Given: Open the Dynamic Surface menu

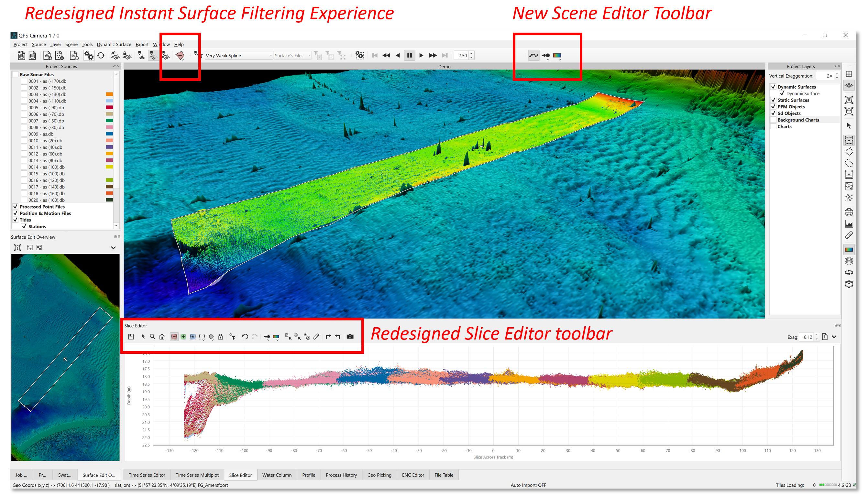Looking at the screenshot, I should tap(114, 44).
